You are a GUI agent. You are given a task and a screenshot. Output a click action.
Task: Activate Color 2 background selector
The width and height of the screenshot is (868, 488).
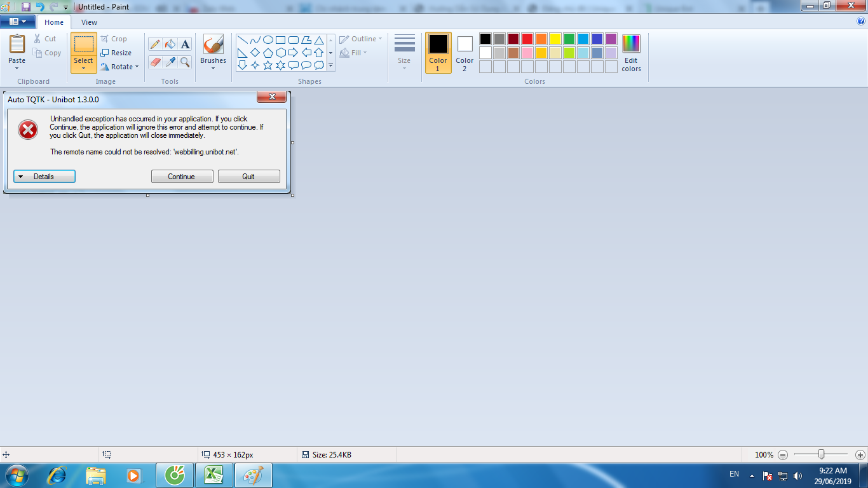coord(465,53)
